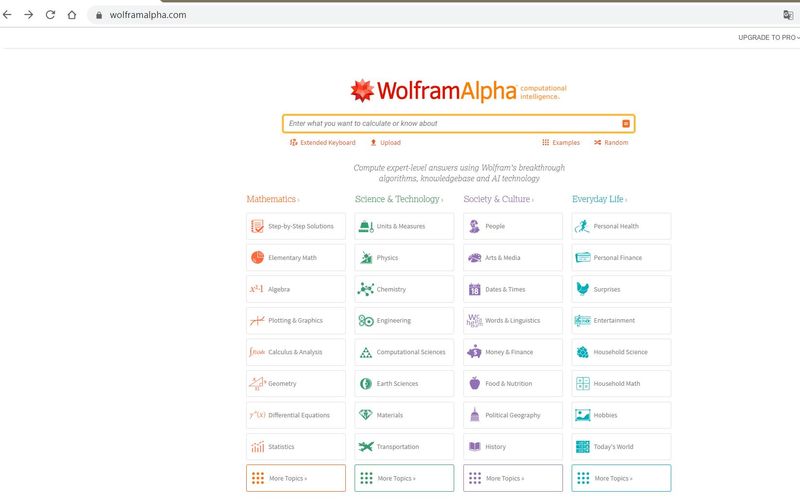The width and height of the screenshot is (800, 499).
Task: Click the orange compute button in search box
Action: [x=626, y=124]
